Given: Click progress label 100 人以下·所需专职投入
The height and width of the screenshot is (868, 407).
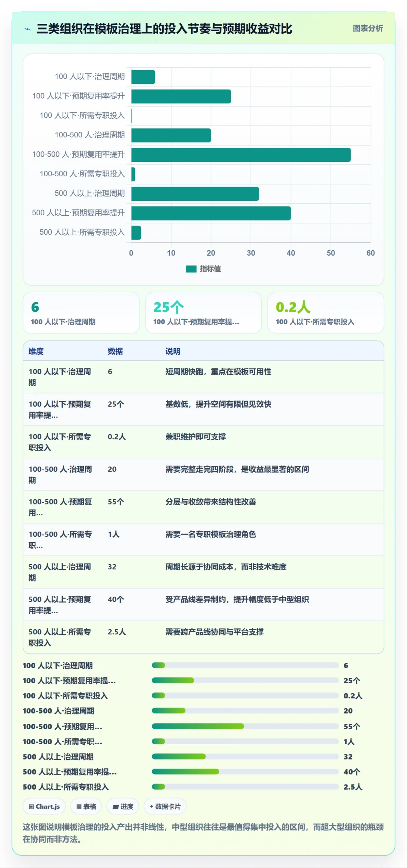Looking at the screenshot, I should pos(65,696).
